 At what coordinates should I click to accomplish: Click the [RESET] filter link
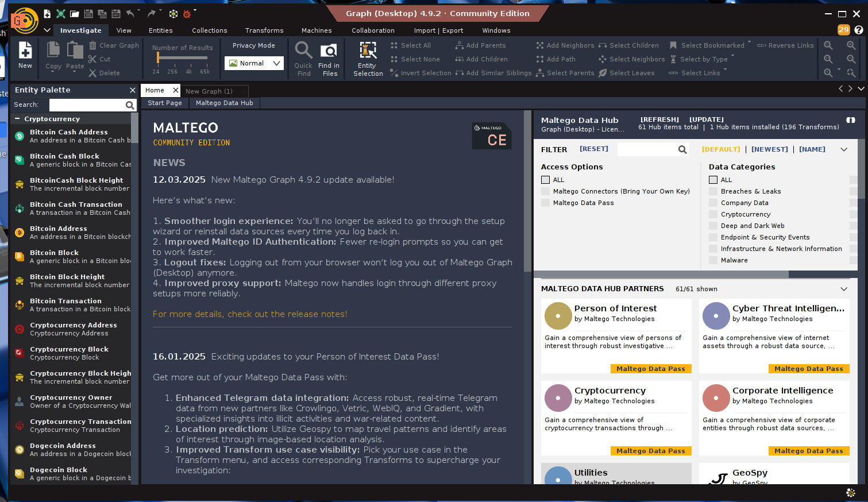point(594,149)
